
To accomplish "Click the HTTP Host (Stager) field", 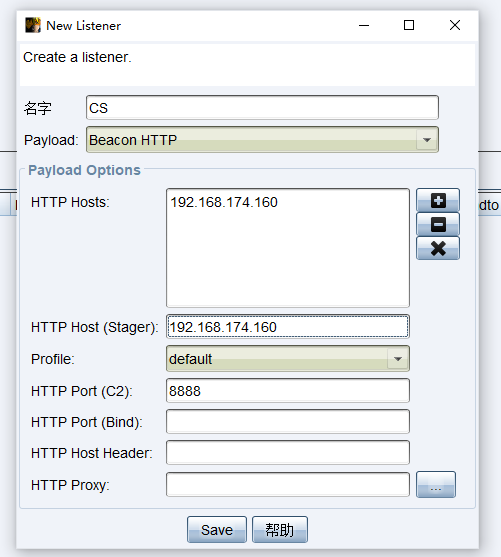I will 288,327.
